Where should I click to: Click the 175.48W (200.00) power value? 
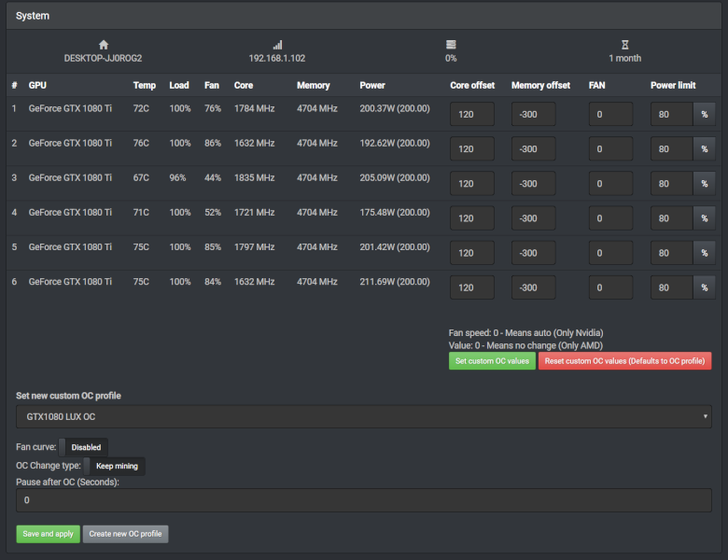395,212
